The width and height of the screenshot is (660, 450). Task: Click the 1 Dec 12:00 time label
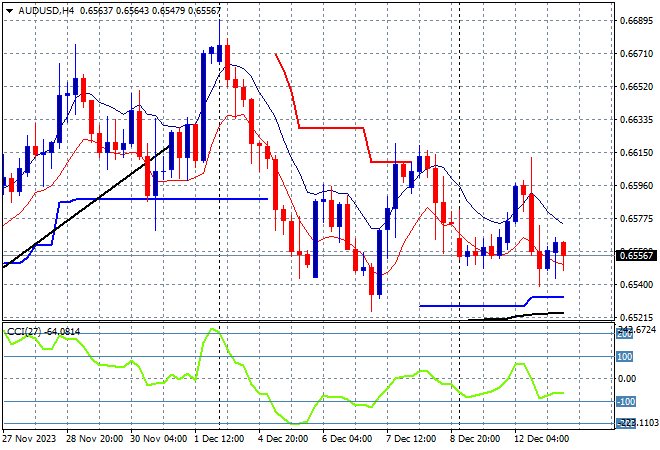(x=222, y=438)
